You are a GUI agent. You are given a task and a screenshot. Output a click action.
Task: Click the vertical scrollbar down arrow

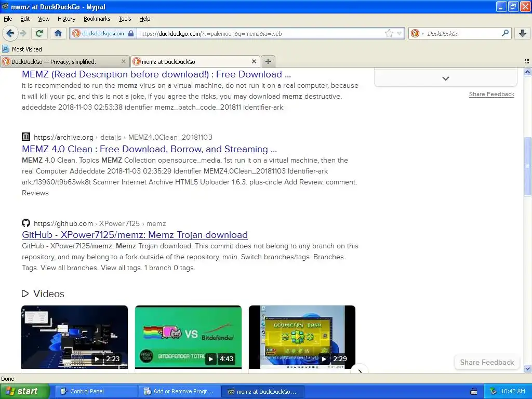coord(527,368)
